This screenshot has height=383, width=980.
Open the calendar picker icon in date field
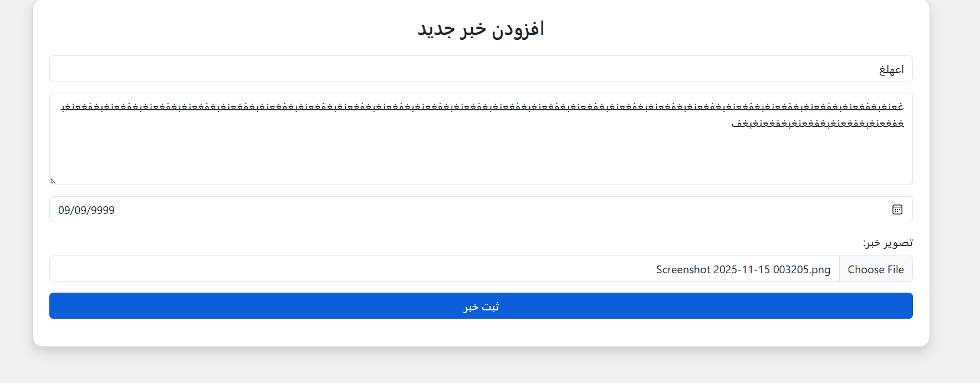(x=897, y=210)
